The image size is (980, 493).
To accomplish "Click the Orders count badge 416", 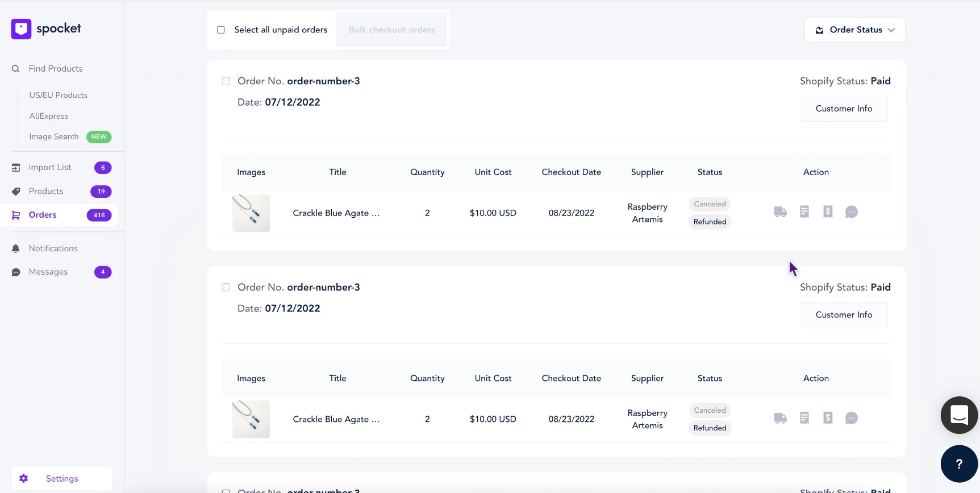I will click(99, 216).
